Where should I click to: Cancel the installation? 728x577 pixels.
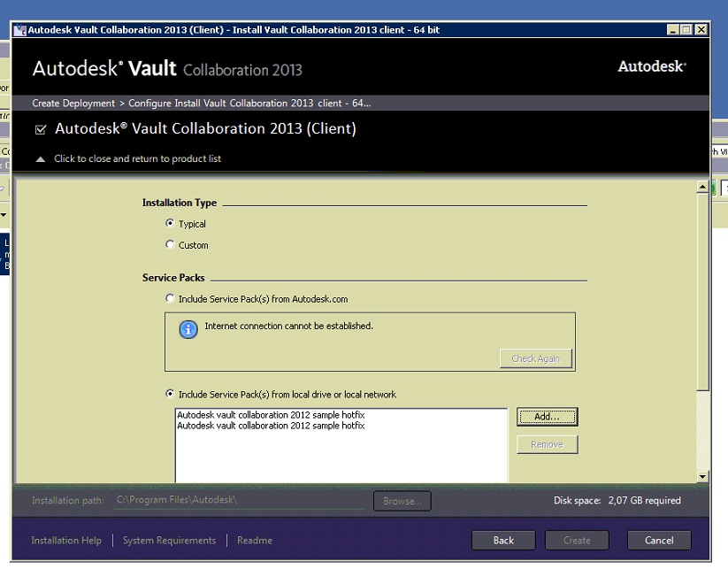tap(659, 541)
